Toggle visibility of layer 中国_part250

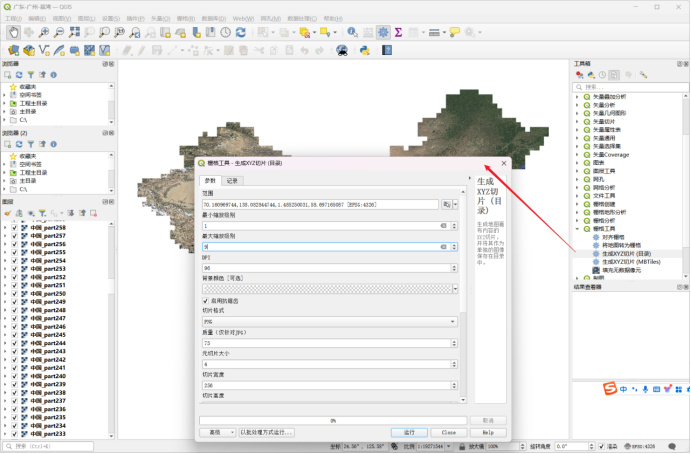point(15,294)
